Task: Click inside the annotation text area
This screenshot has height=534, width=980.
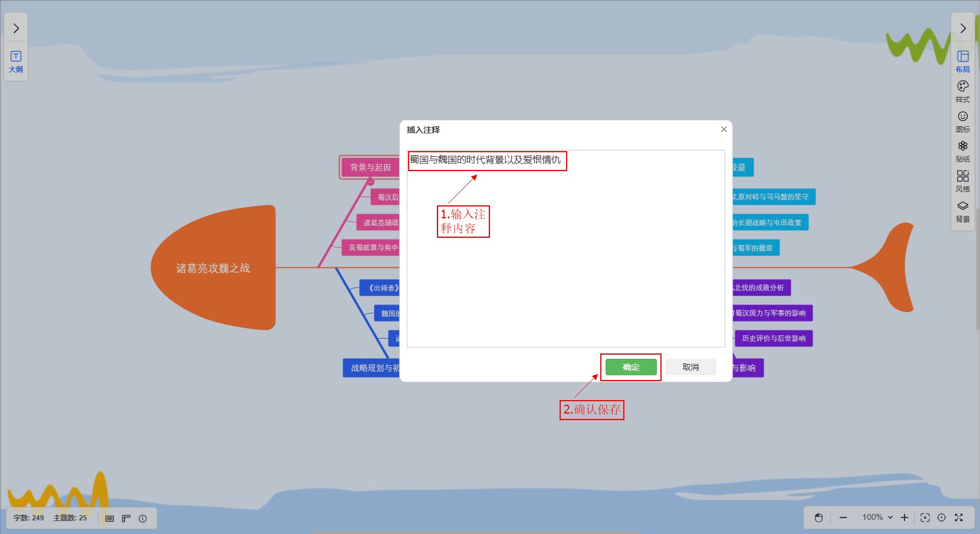Action: pos(565,266)
